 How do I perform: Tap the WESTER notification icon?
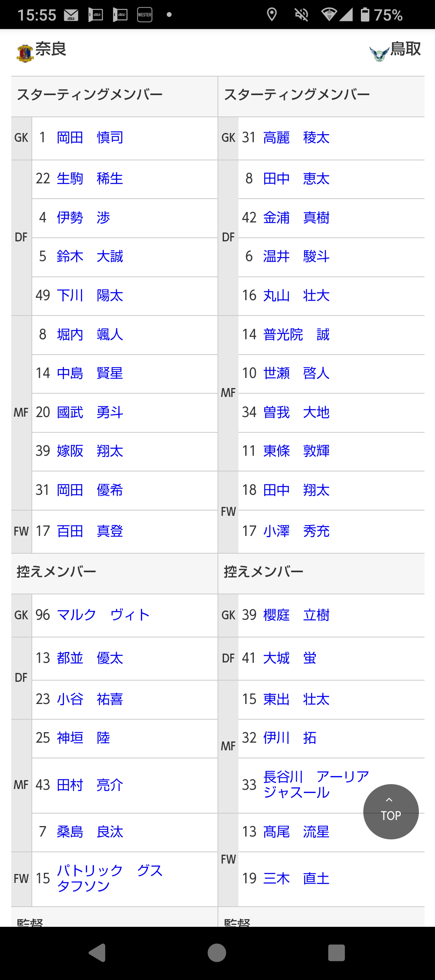[x=145, y=15]
